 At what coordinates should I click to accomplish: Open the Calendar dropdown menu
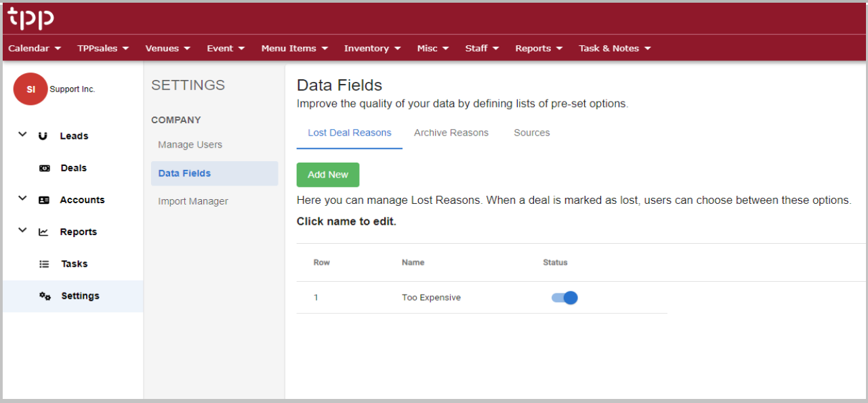coord(35,48)
